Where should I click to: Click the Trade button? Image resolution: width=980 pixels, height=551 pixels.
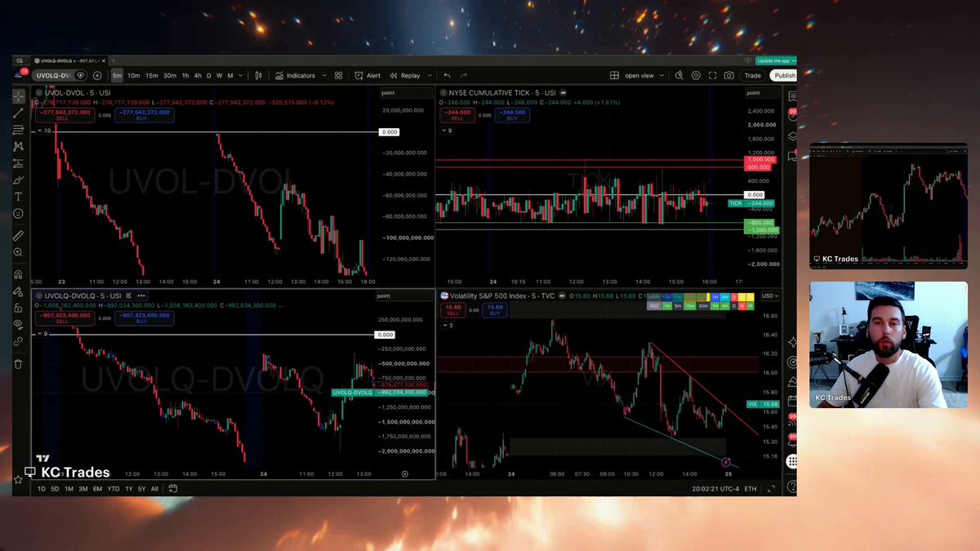pos(752,76)
